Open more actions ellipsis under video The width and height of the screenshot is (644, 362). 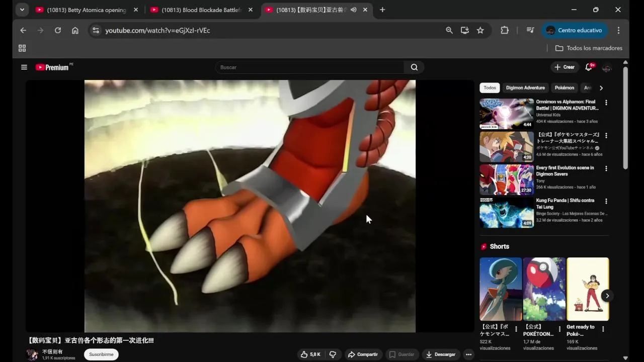(x=468, y=354)
